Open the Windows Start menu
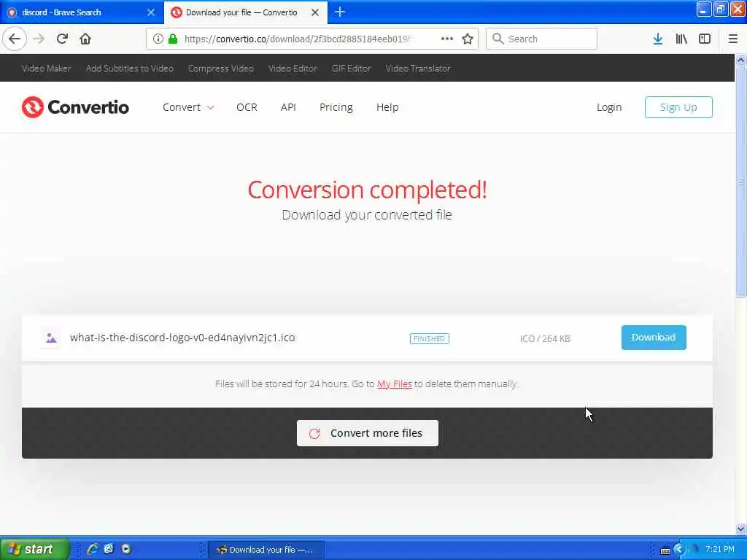 (x=34, y=549)
